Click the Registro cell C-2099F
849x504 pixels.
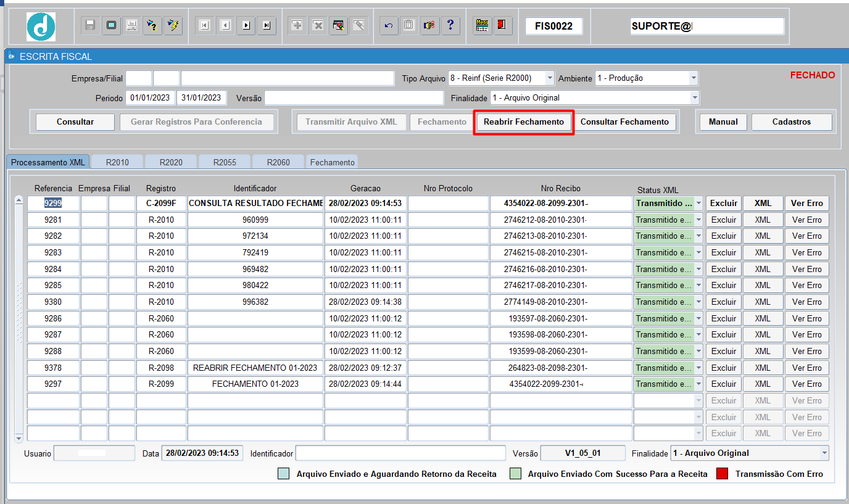(161, 203)
